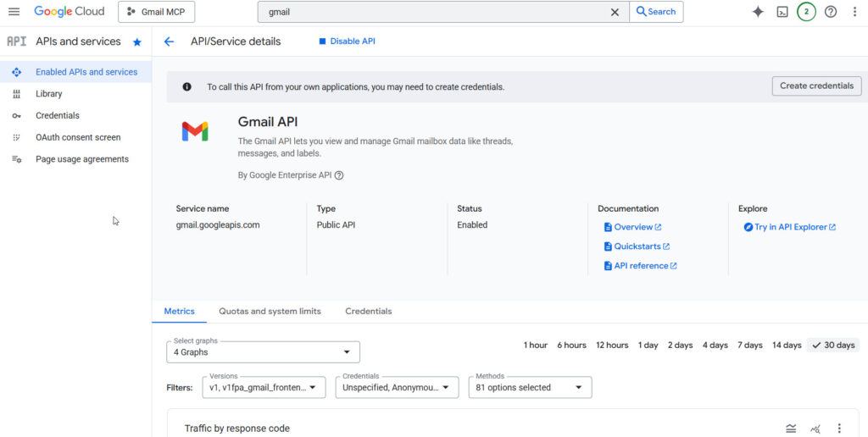Open Credentials in the left sidebar
The width and height of the screenshot is (868, 437).
pyautogui.click(x=58, y=115)
